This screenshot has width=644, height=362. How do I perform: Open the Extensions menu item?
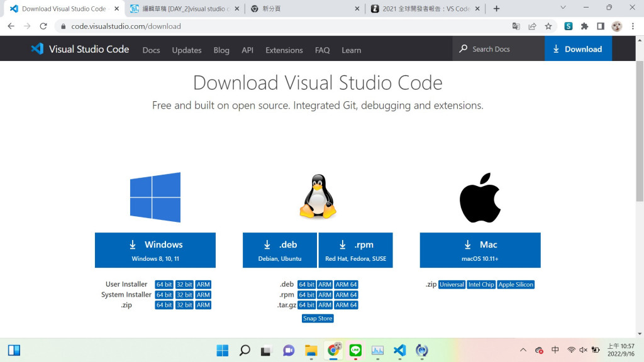tap(284, 50)
